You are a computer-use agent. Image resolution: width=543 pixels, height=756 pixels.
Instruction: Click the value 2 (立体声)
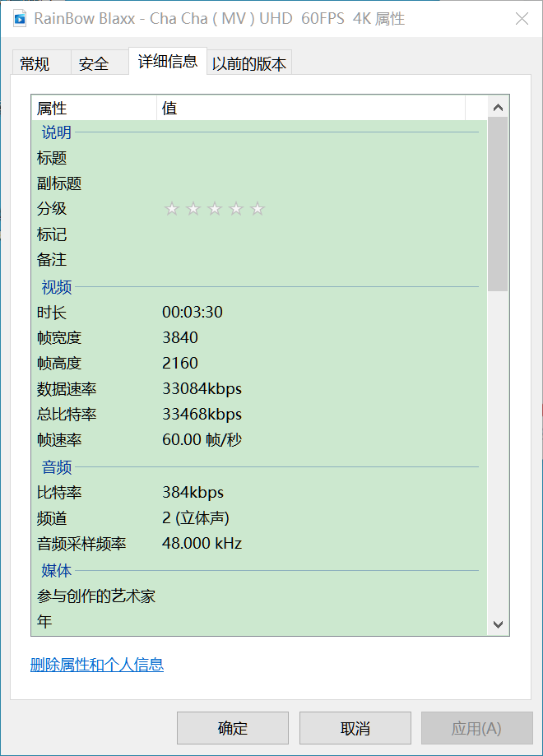pyautogui.click(x=196, y=517)
